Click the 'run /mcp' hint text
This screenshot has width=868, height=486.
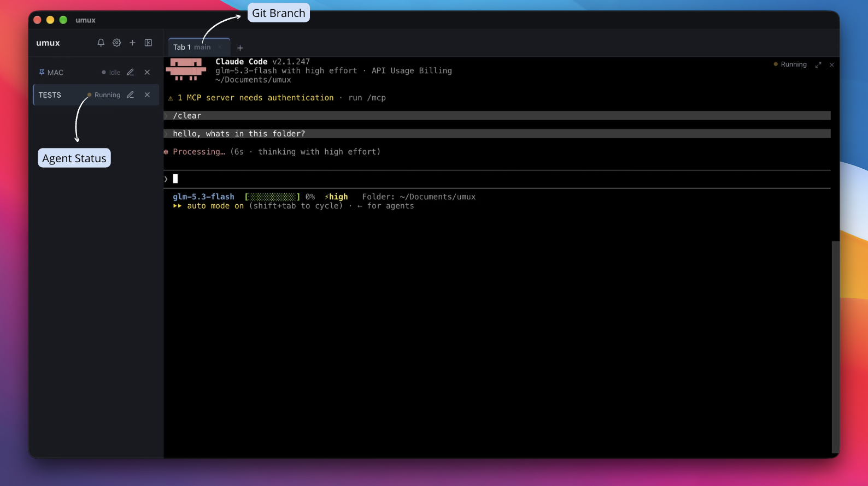click(367, 98)
